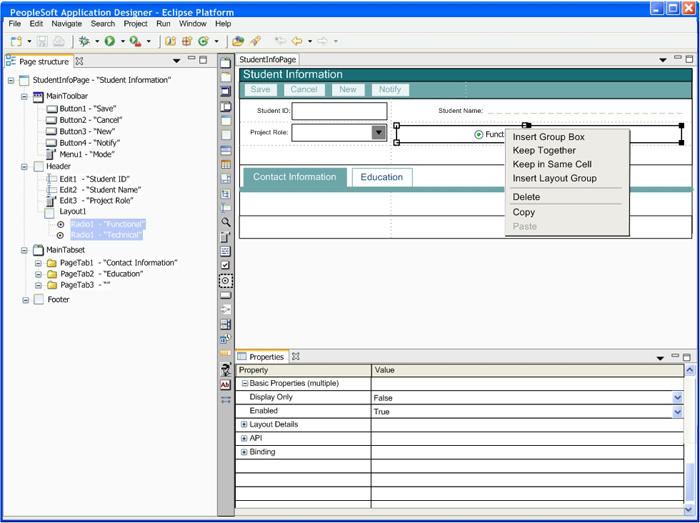
Task: Select the magnifier search tool in palette
Action: (226, 222)
